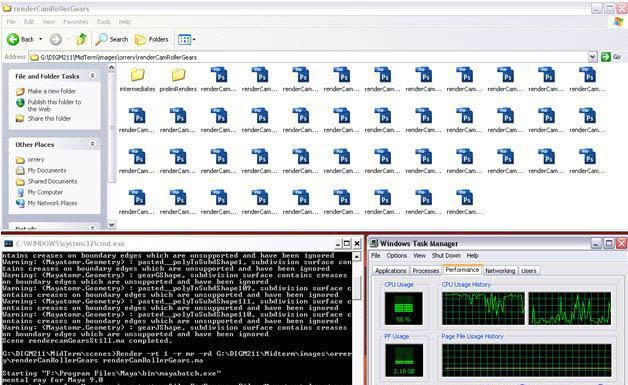628x385 pixels.
Task: Minimize the Task Manager window
Action: [x=596, y=243]
